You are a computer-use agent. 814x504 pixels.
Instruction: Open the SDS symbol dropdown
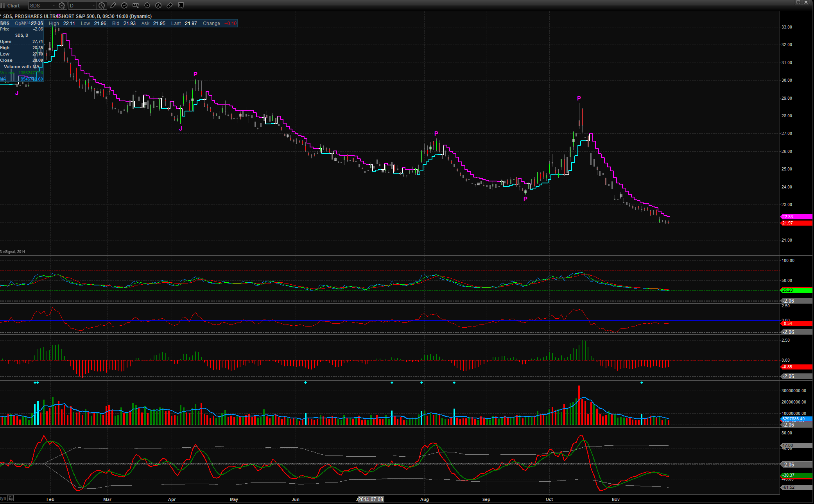click(42, 5)
